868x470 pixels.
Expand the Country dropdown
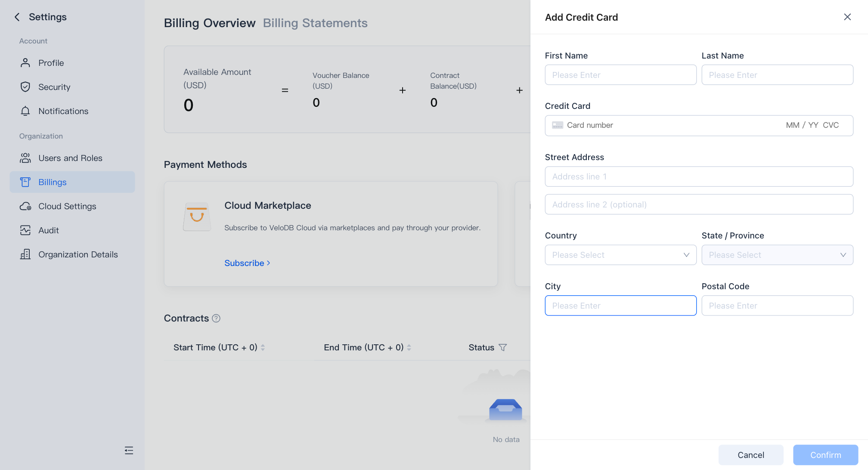620,255
